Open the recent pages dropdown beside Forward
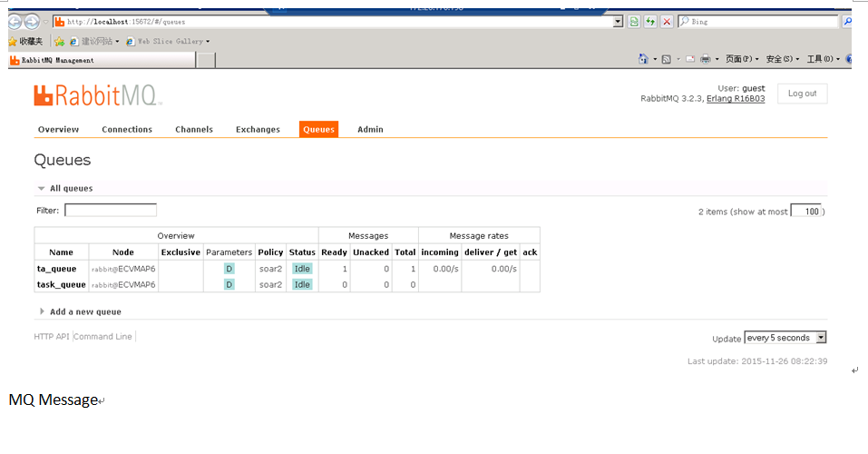This screenshot has height=454, width=868. 46,22
